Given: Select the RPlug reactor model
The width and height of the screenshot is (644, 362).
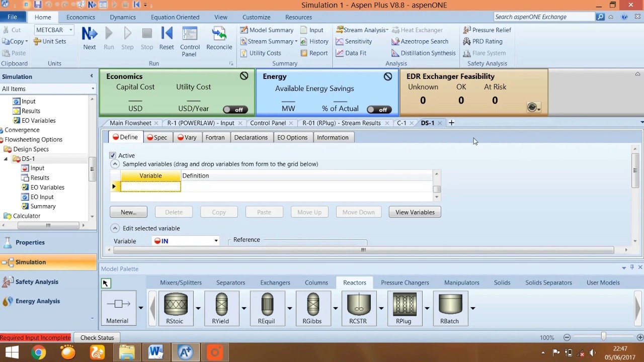Looking at the screenshot, I should [x=404, y=308].
